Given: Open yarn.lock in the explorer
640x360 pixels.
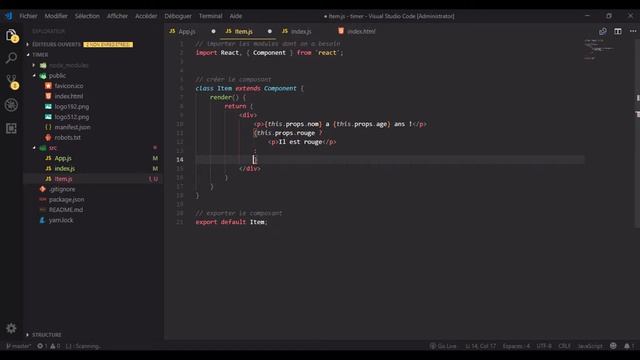Looking at the screenshot, I should [61, 220].
